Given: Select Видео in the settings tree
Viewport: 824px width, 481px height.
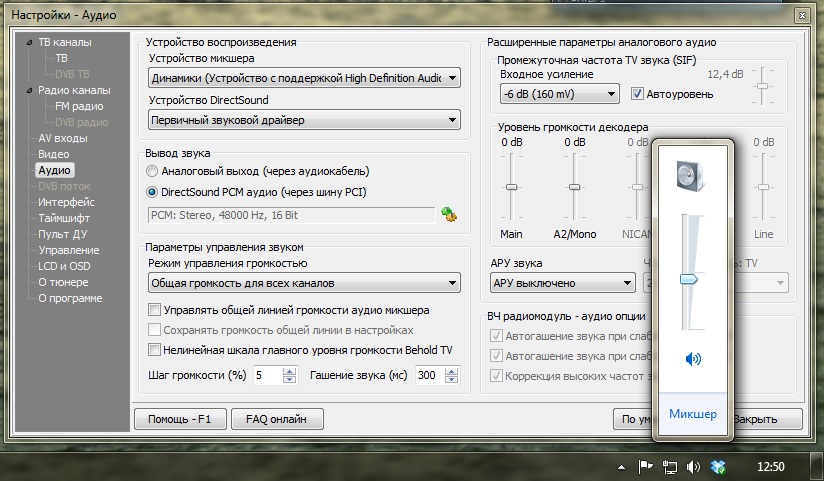Looking at the screenshot, I should coord(53,154).
